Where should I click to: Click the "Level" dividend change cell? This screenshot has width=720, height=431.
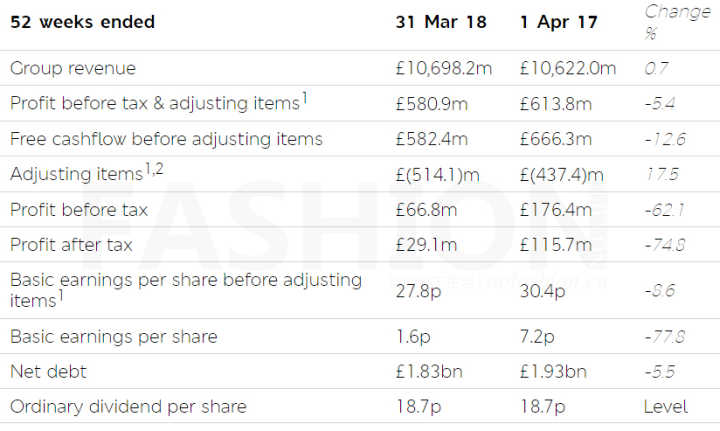click(x=666, y=407)
